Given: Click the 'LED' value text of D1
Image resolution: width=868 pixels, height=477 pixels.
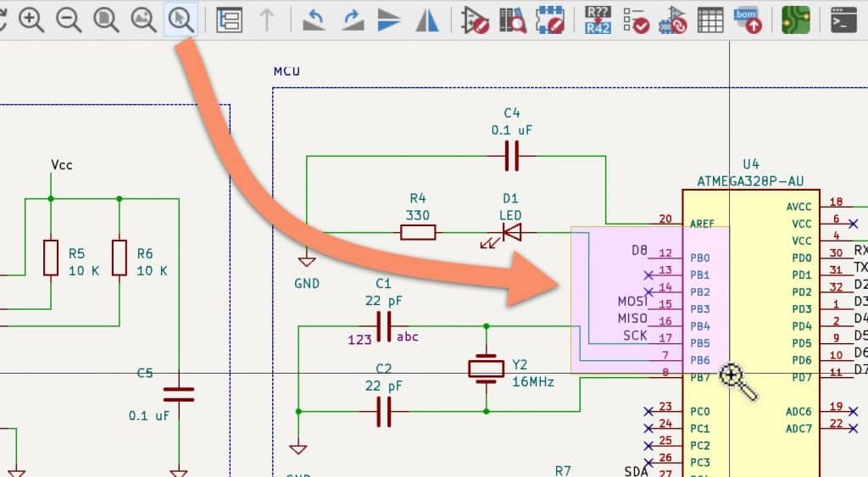Looking at the screenshot, I should pos(510,215).
